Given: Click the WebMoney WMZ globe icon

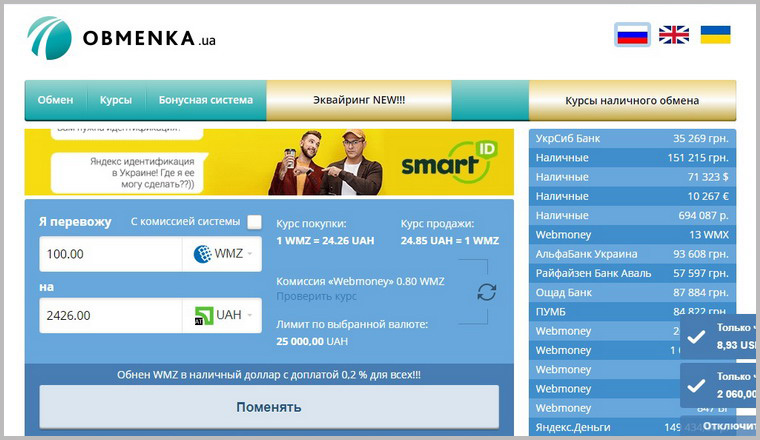Looking at the screenshot, I should [x=203, y=254].
